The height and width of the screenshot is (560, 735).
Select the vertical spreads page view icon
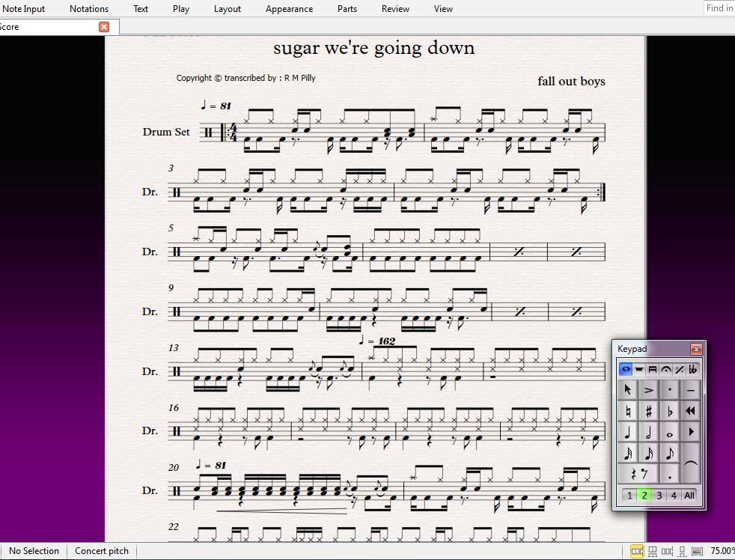click(x=652, y=551)
